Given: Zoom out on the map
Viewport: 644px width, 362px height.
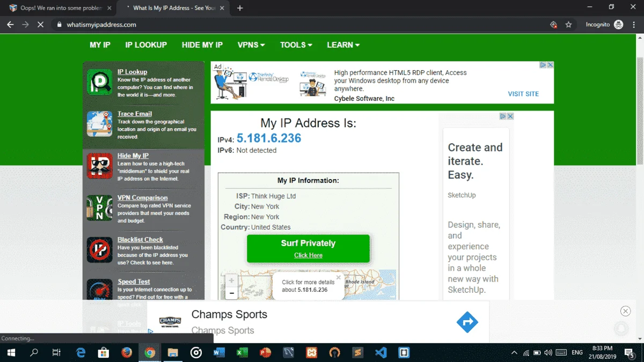Looking at the screenshot, I should [231, 293].
